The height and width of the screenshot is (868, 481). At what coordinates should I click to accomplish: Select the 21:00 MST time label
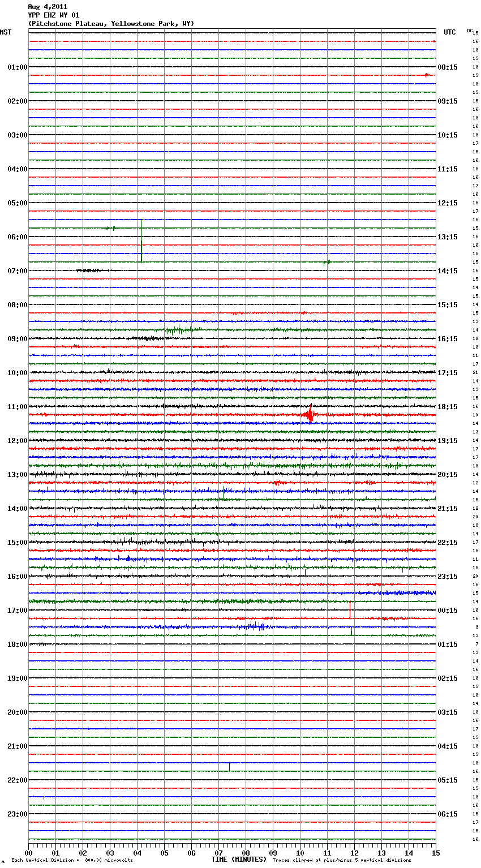coord(18,746)
